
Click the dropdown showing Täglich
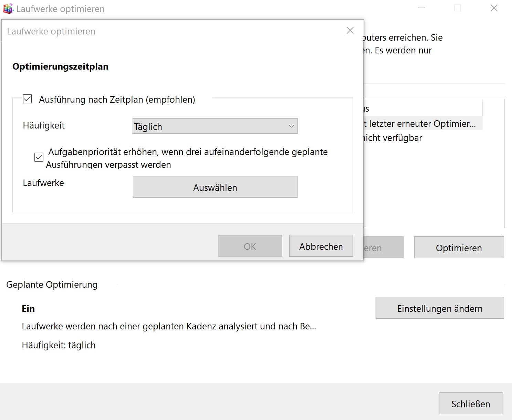coord(215,126)
